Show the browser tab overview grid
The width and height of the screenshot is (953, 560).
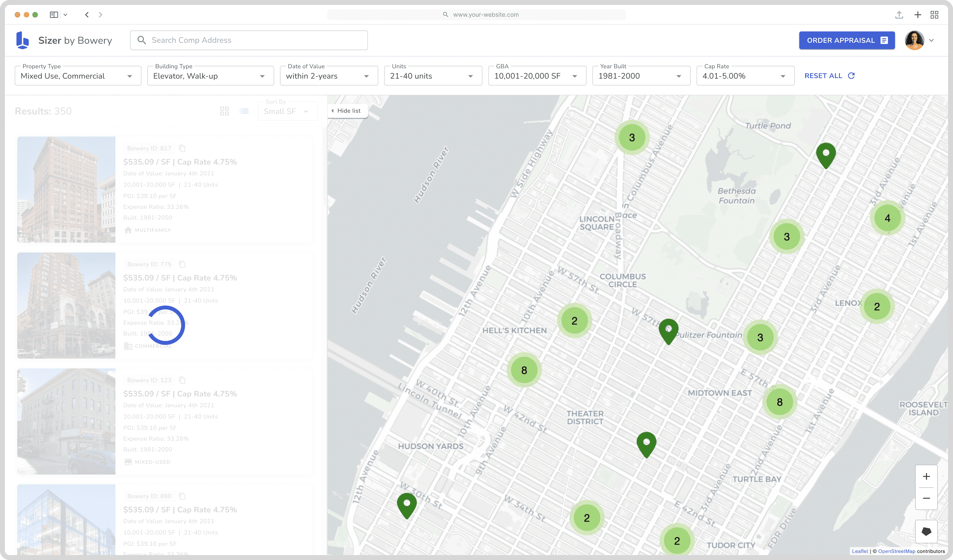pos(935,15)
